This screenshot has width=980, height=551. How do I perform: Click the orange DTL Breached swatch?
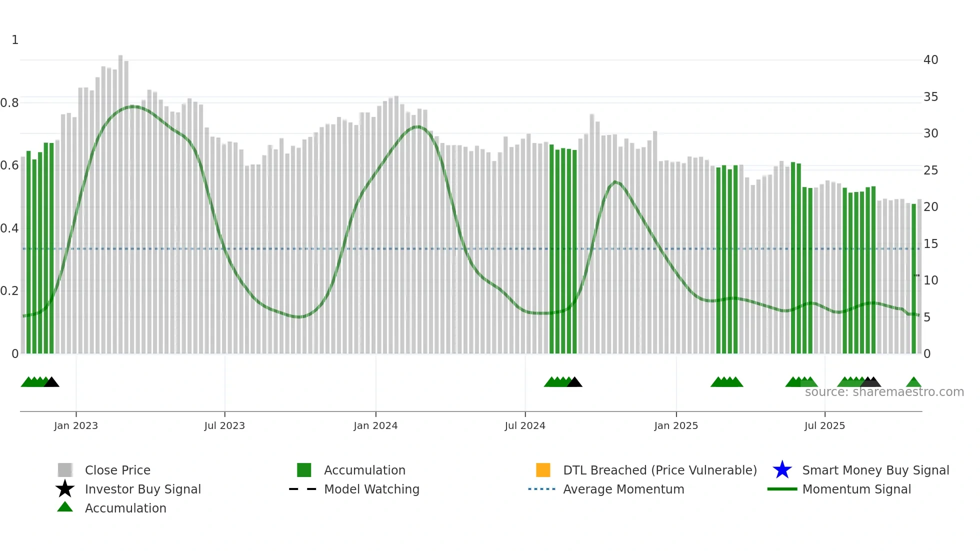[543, 470]
